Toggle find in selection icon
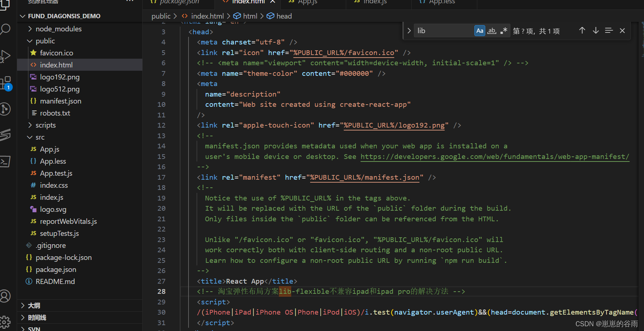This screenshot has height=331, width=644. (x=609, y=31)
